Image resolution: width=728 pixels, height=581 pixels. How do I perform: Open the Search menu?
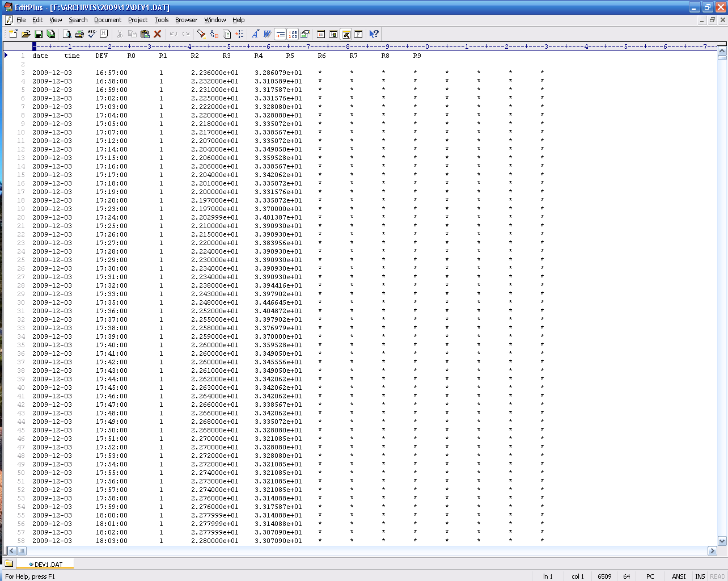[x=78, y=20]
